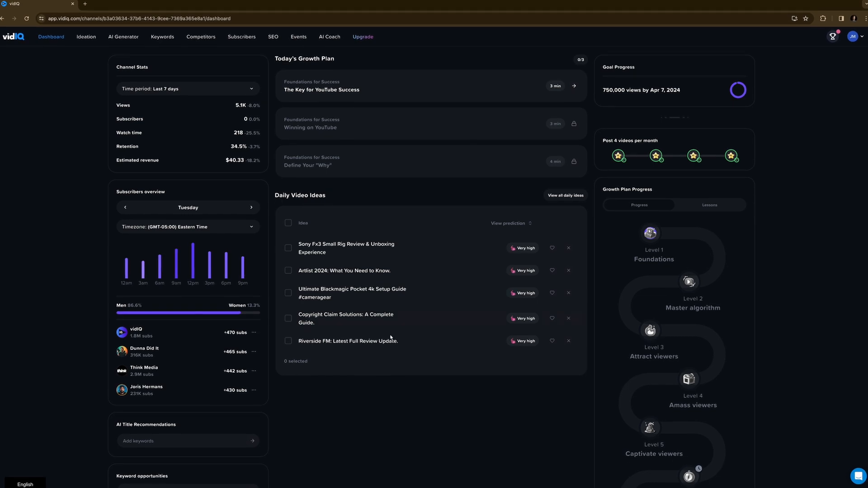The height and width of the screenshot is (488, 868).
Task: Open the Level 2 Master algorithm icon
Action: pyautogui.click(x=689, y=282)
